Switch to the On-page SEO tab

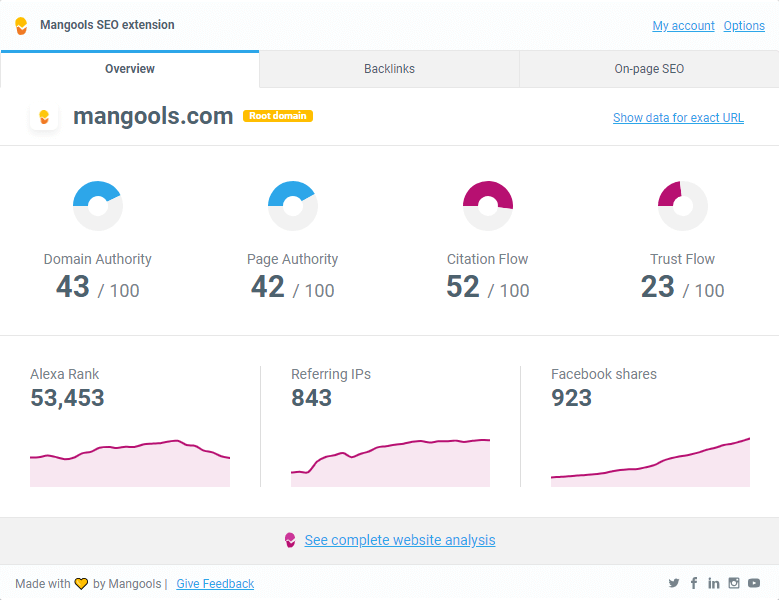pyautogui.click(x=649, y=69)
